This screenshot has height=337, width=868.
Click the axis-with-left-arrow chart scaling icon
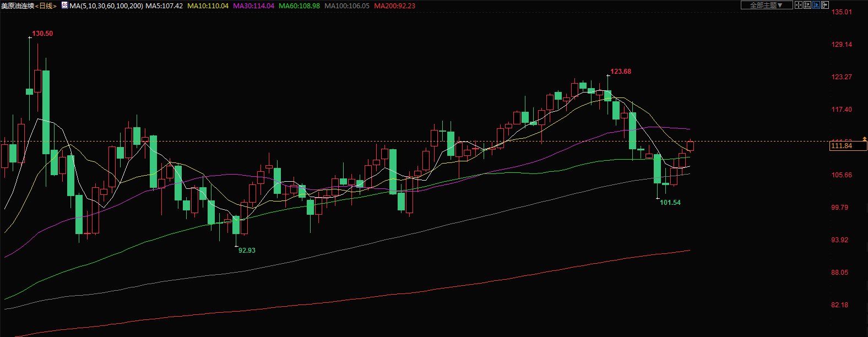coord(807,5)
